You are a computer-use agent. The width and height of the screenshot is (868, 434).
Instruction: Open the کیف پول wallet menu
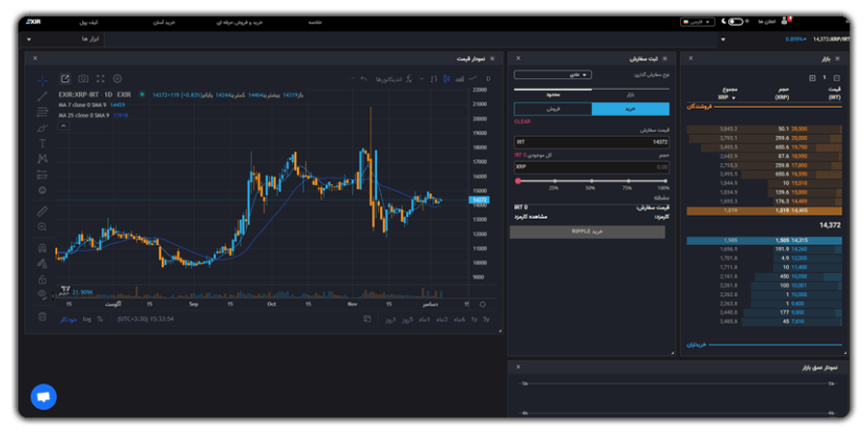(x=89, y=22)
